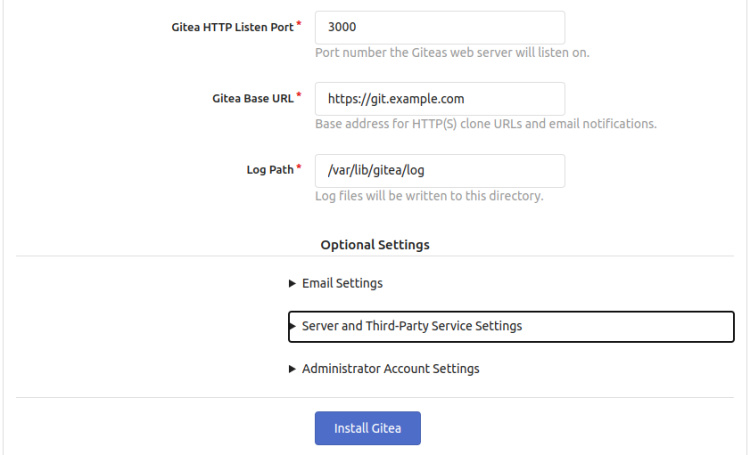The image size is (750, 455).
Task: Click the triangle before Server and Third-Party Service Settings
Action: tap(293, 326)
